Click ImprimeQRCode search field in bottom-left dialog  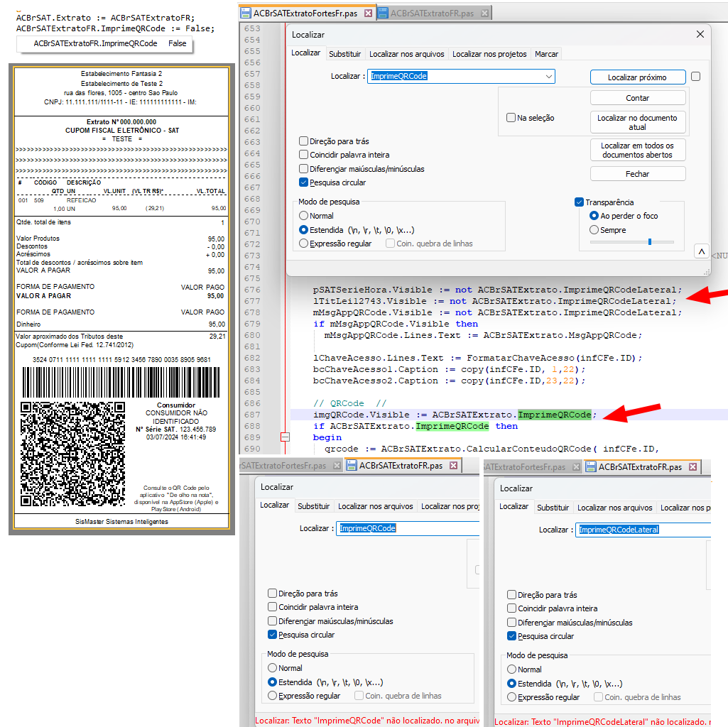click(408, 528)
